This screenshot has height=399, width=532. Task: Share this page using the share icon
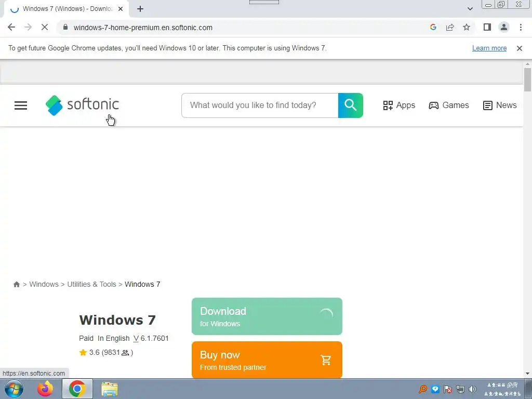450,28
